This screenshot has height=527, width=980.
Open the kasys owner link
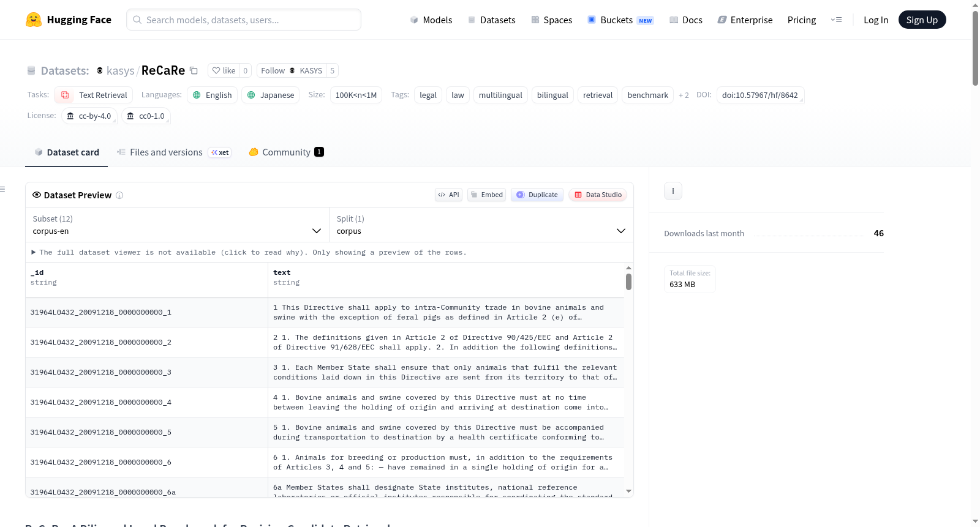(x=120, y=70)
